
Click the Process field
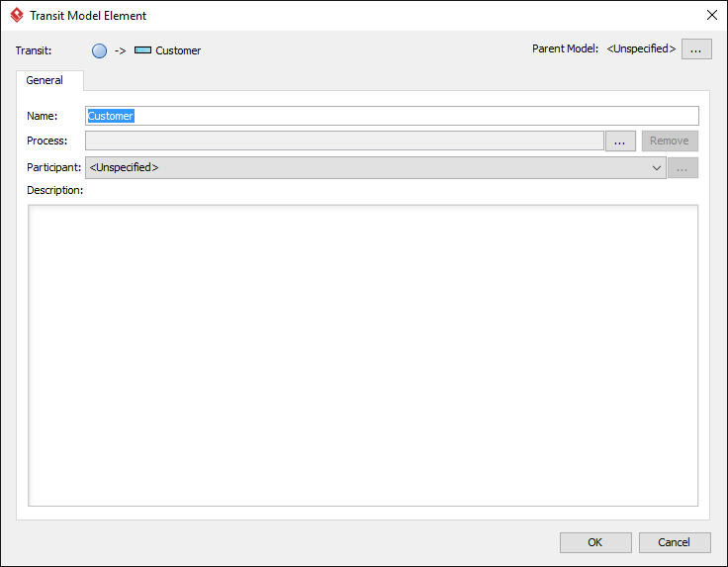click(x=344, y=141)
